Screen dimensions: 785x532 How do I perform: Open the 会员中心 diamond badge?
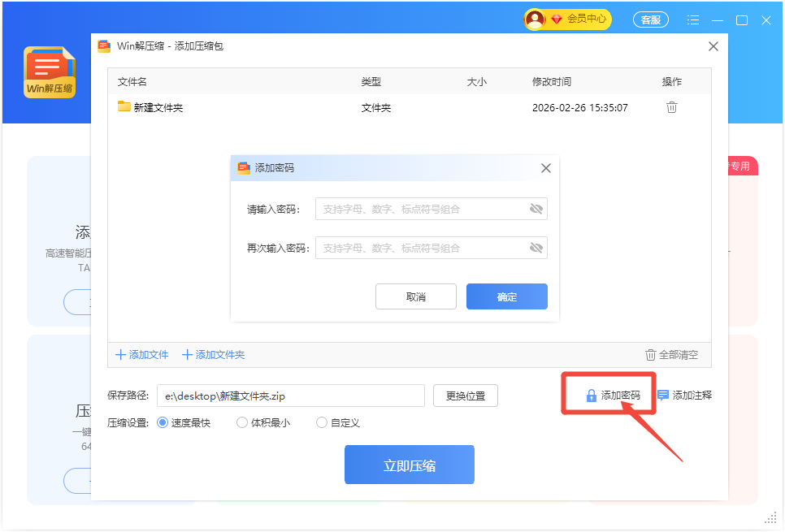pos(557,19)
